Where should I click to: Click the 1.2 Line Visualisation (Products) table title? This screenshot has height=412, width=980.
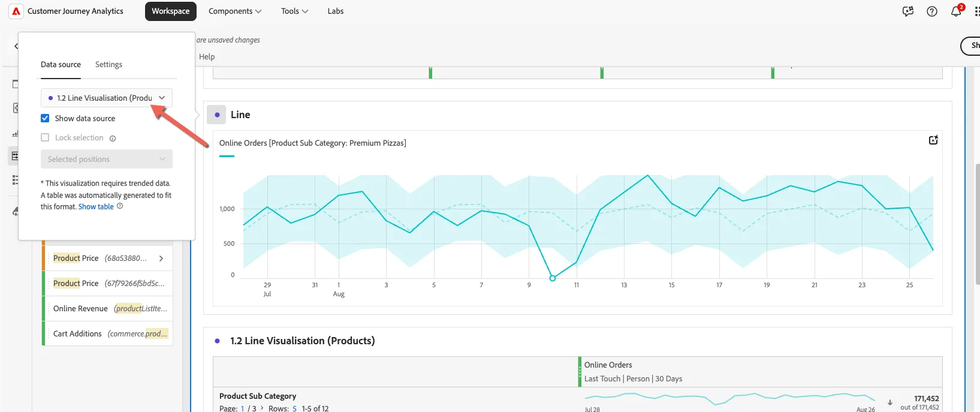click(303, 341)
